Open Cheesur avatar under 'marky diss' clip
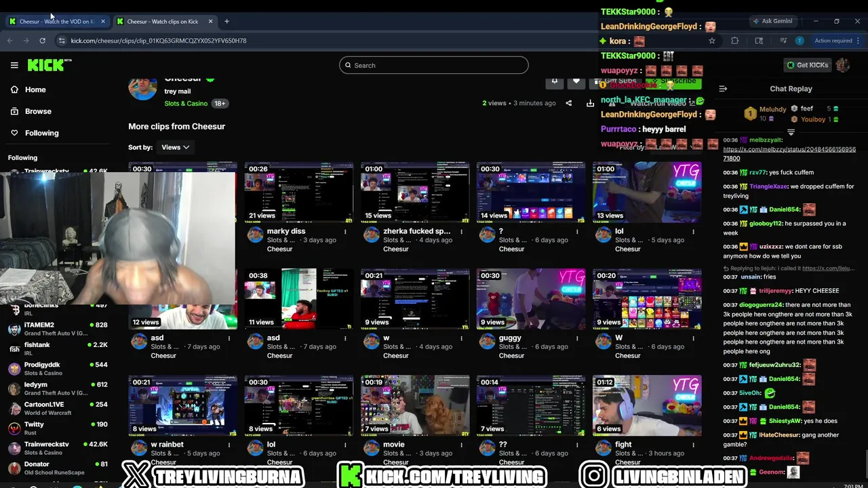Screen dimensions: 868x488 tap(255, 235)
